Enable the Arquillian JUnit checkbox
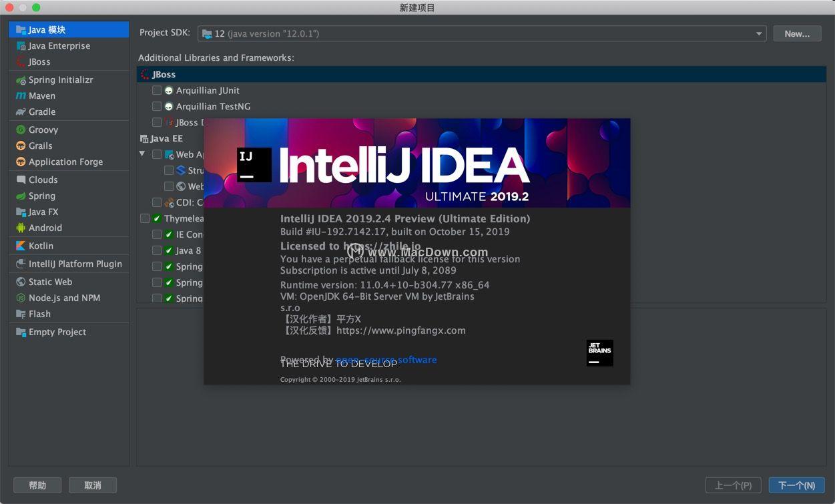The image size is (835, 504). click(x=157, y=90)
